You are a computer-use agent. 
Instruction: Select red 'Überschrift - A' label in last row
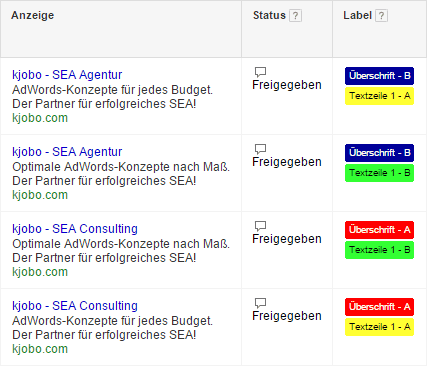(379, 307)
